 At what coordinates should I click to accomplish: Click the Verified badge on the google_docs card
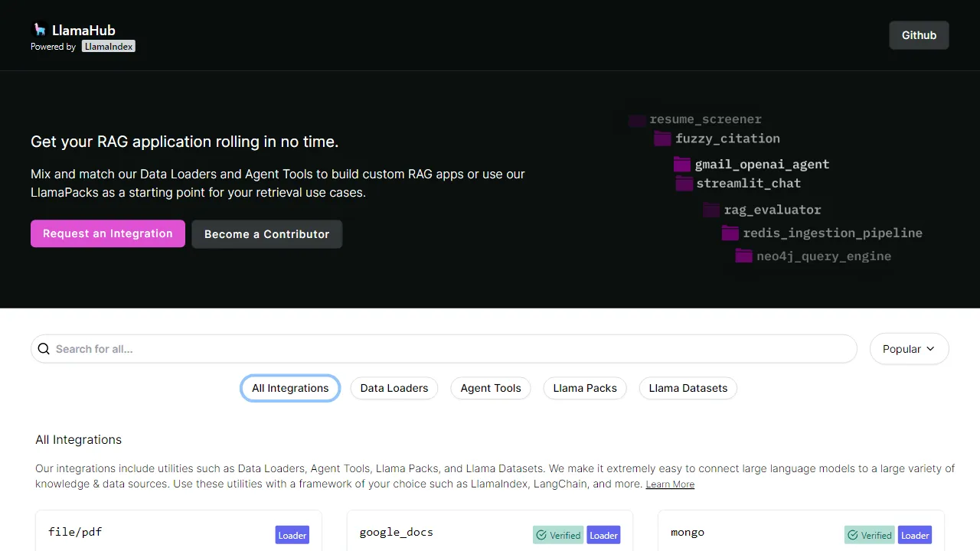pos(558,535)
